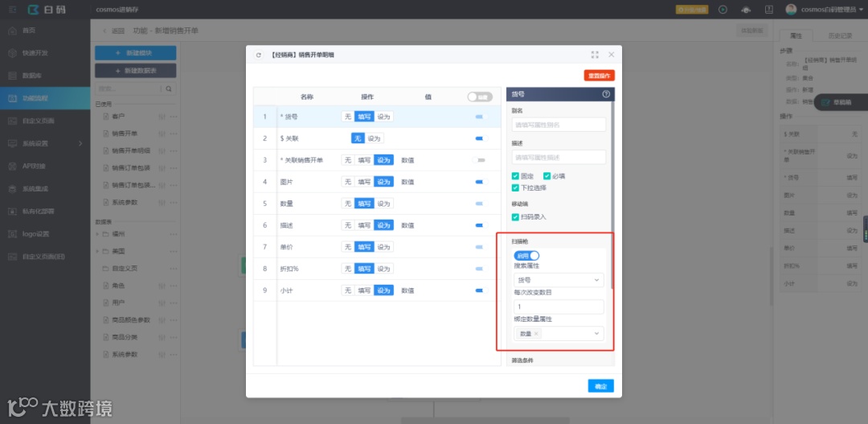The height and width of the screenshot is (424, 868).
Task: Expand the dialog to fullscreen
Action: tap(595, 55)
